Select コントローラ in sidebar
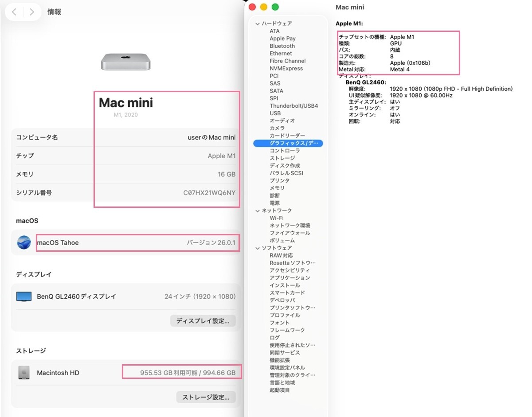Image resolution: width=532 pixels, height=417 pixels. pyautogui.click(x=285, y=151)
